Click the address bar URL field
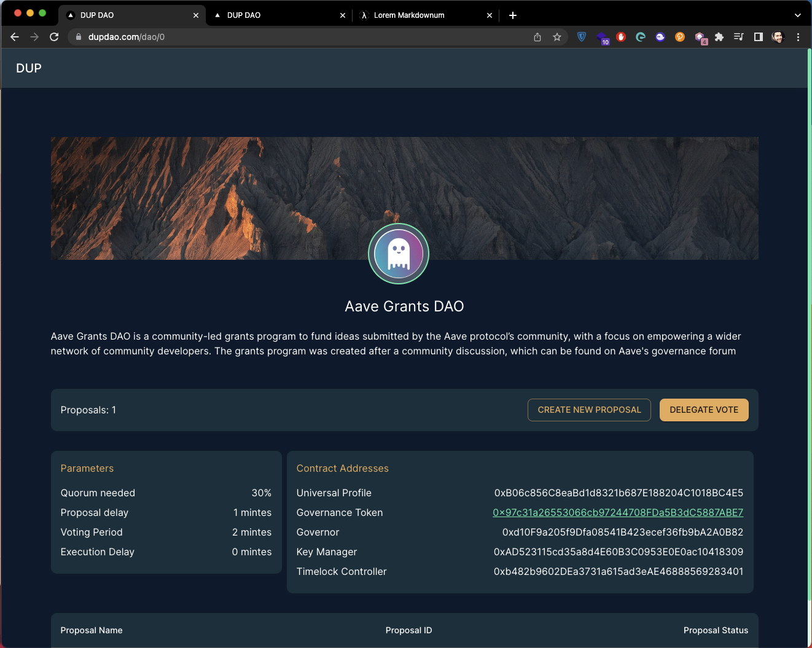 click(301, 37)
